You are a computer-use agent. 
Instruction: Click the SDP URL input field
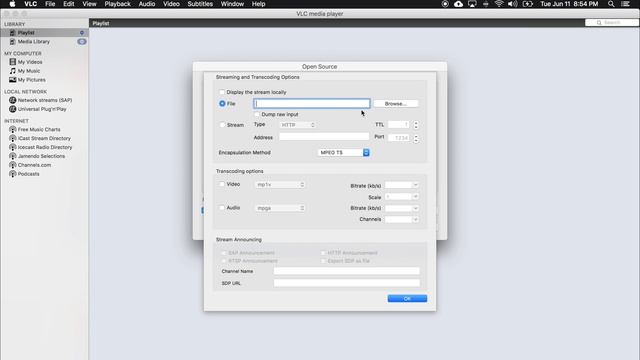pyautogui.click(x=347, y=283)
